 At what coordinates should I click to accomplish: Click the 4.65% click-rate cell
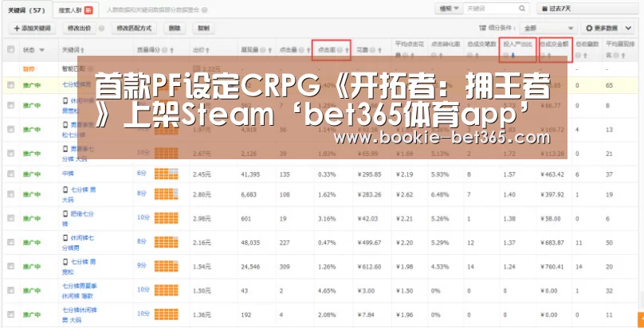327,291
